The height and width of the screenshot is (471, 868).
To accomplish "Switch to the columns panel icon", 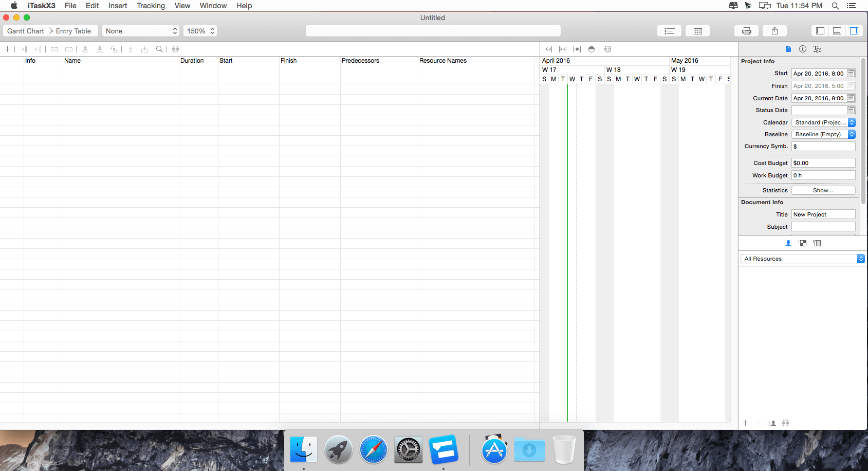I will (817, 243).
